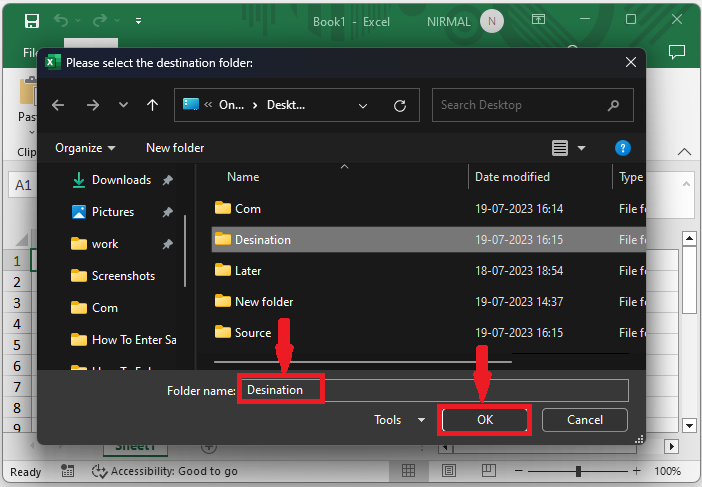702x487 pixels.
Task: Click the Back arrow in the folder dialog
Action: pos(58,105)
